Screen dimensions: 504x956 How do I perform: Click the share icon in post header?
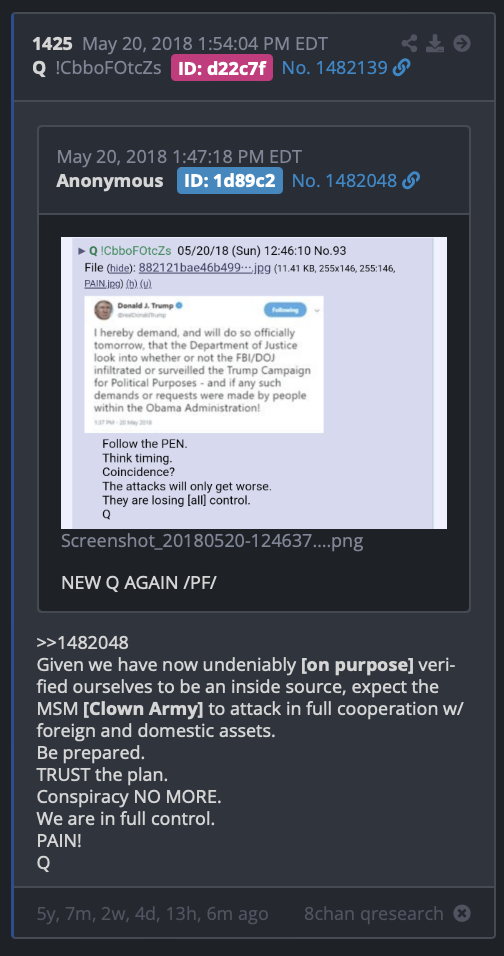pos(410,43)
